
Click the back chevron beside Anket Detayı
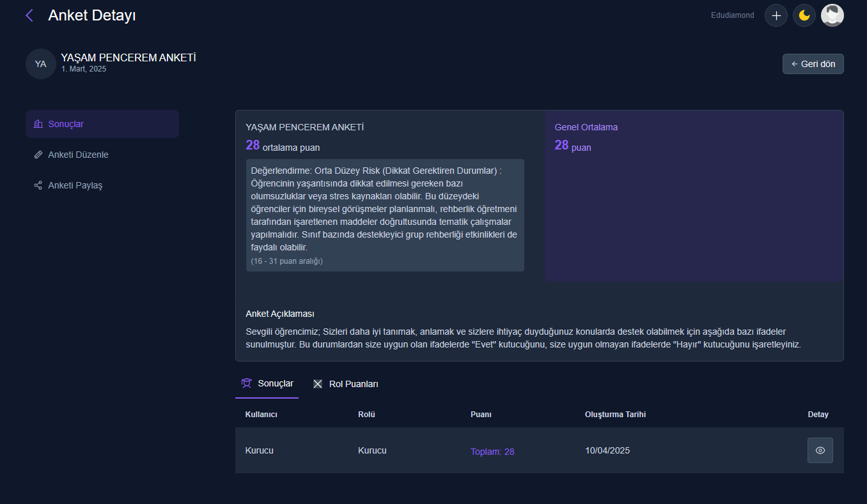pos(29,15)
